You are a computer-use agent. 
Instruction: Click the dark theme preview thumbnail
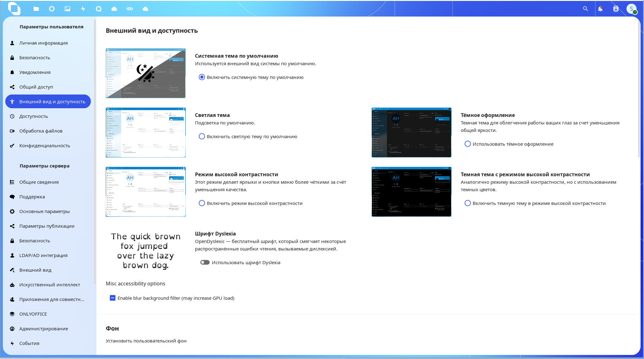(x=411, y=133)
